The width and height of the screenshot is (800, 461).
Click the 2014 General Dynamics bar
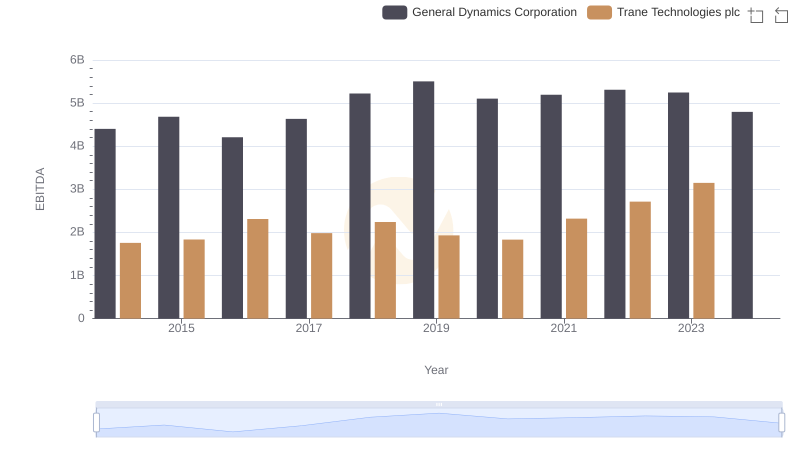(x=105, y=224)
